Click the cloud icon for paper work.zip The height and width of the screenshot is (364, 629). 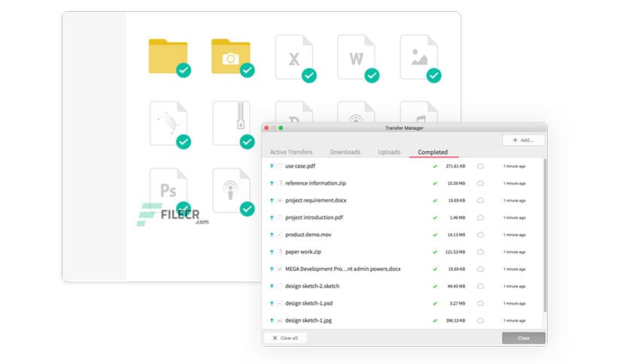480,252
